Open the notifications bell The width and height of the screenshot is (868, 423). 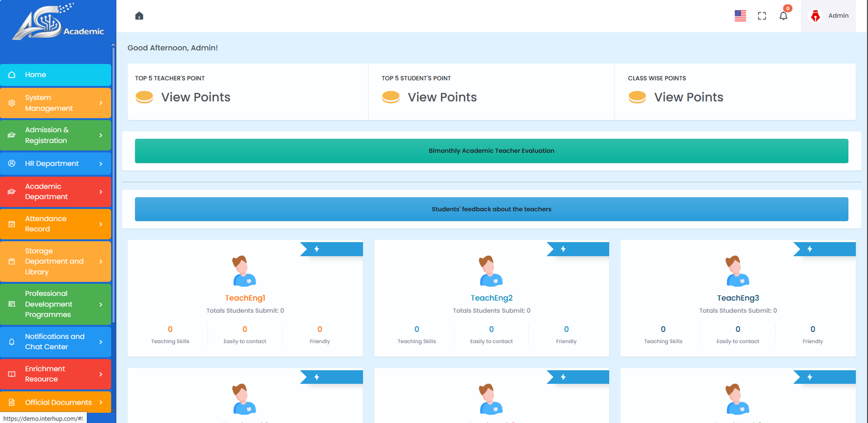(x=783, y=16)
